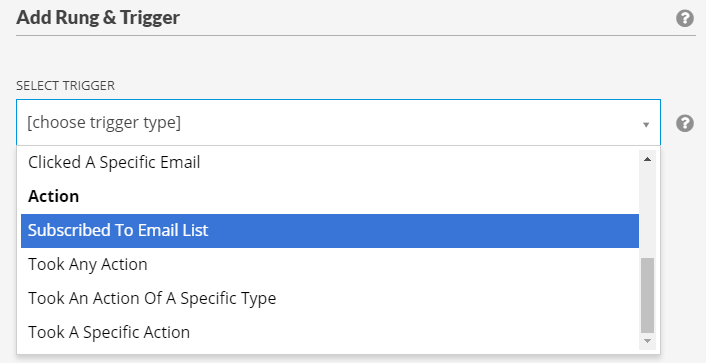The image size is (706, 363).
Task: Click the placeholder text choose trigger type
Action: [104, 123]
